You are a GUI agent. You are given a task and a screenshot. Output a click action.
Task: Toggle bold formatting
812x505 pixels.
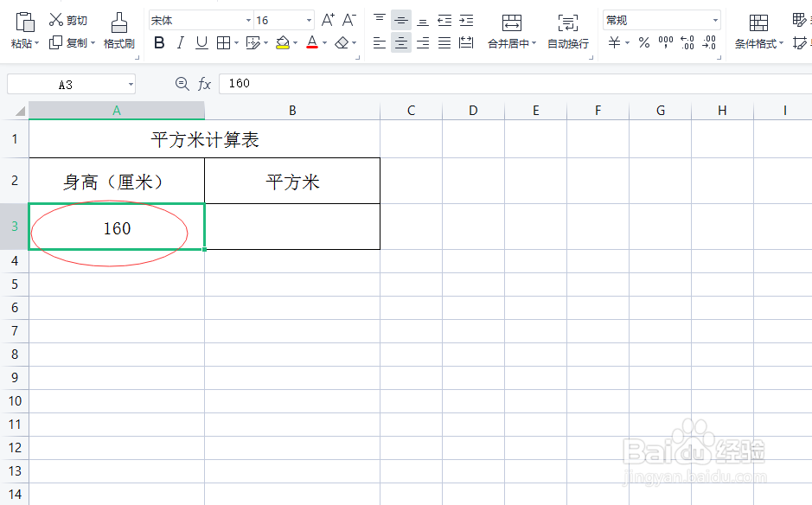(x=158, y=42)
